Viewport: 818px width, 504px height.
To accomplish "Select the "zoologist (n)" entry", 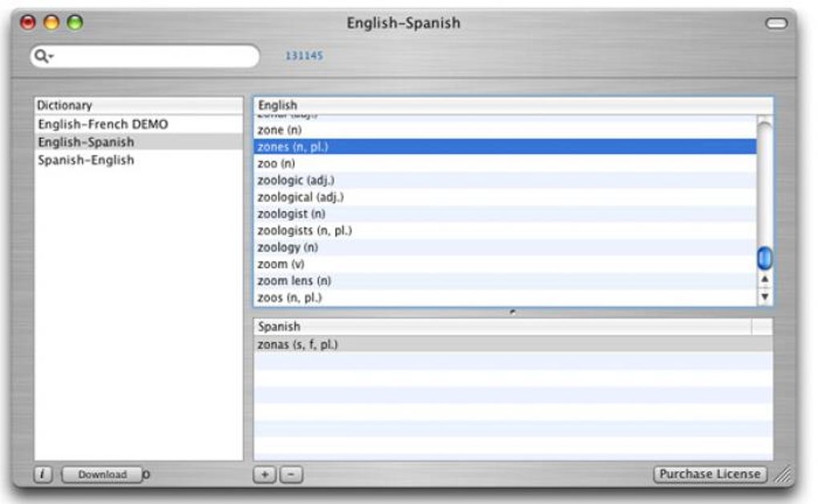I will [291, 214].
